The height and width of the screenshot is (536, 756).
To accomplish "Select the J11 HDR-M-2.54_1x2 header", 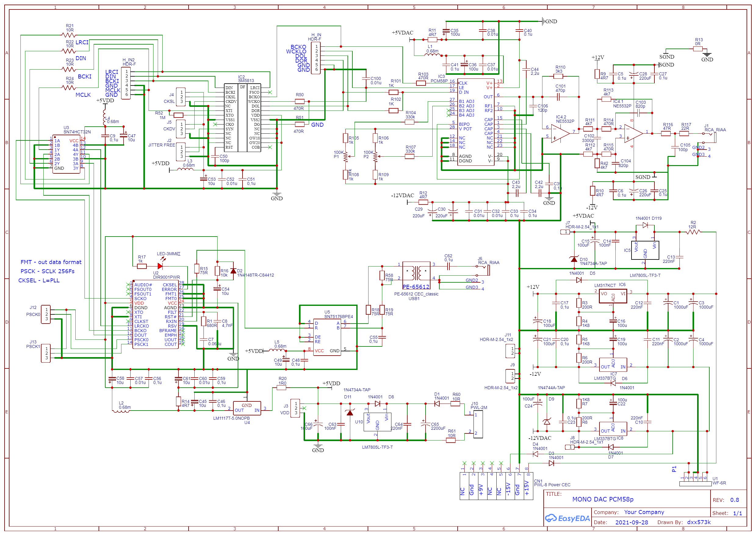I will click(x=510, y=351).
